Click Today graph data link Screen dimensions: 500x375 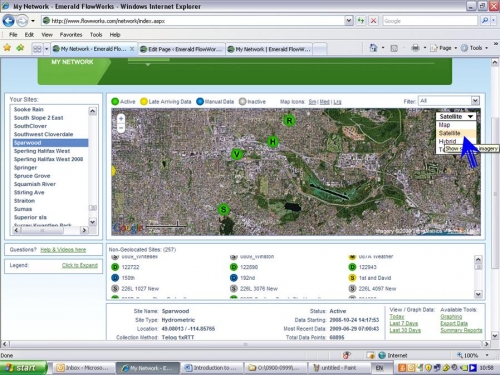(397, 317)
